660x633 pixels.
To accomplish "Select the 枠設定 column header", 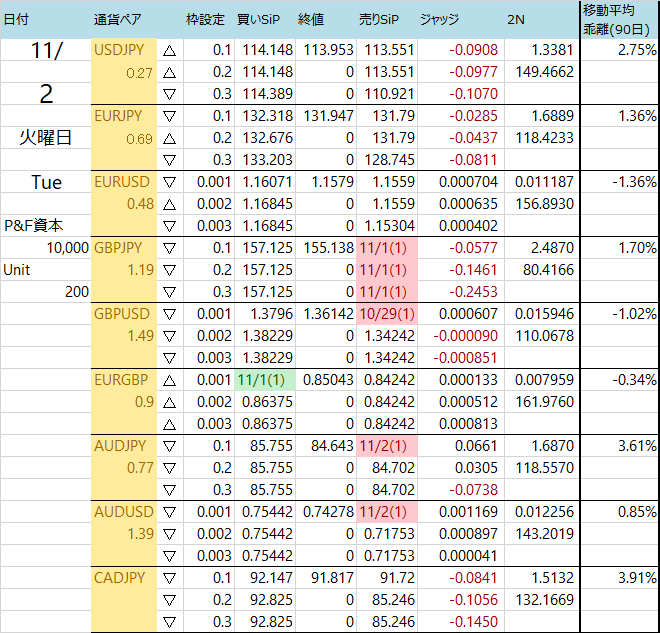I will click(205, 19).
